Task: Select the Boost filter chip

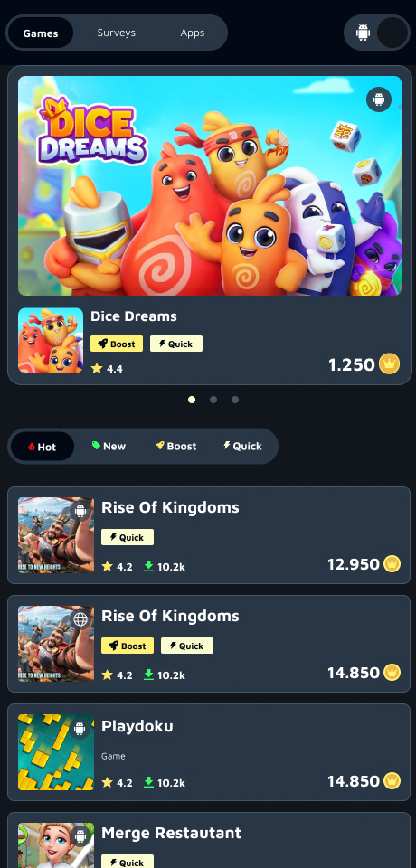Action: click(x=176, y=446)
